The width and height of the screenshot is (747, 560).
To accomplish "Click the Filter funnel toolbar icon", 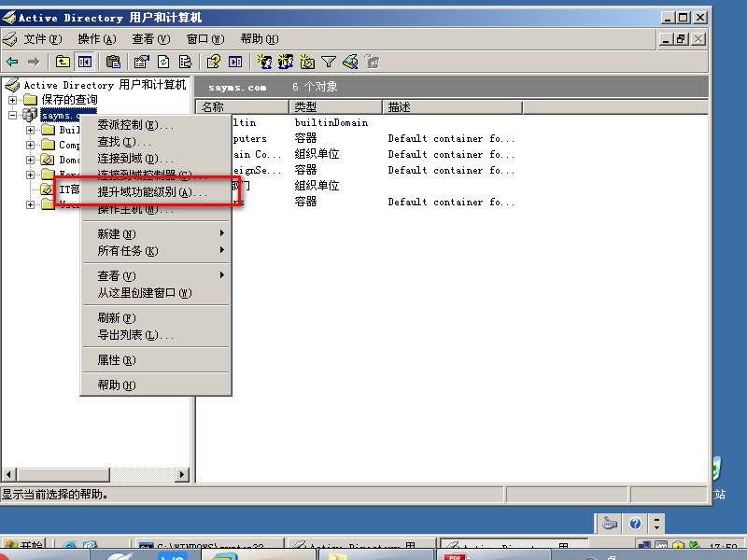I will (x=329, y=62).
